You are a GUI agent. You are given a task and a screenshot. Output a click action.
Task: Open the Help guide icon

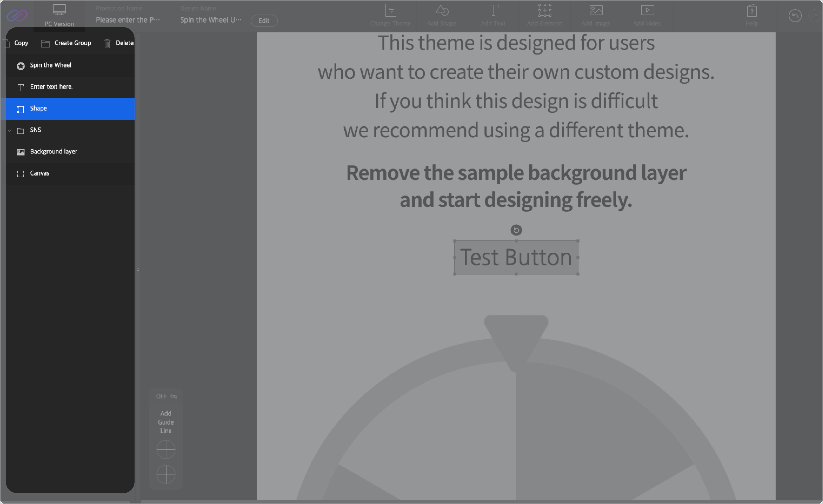pos(752,15)
